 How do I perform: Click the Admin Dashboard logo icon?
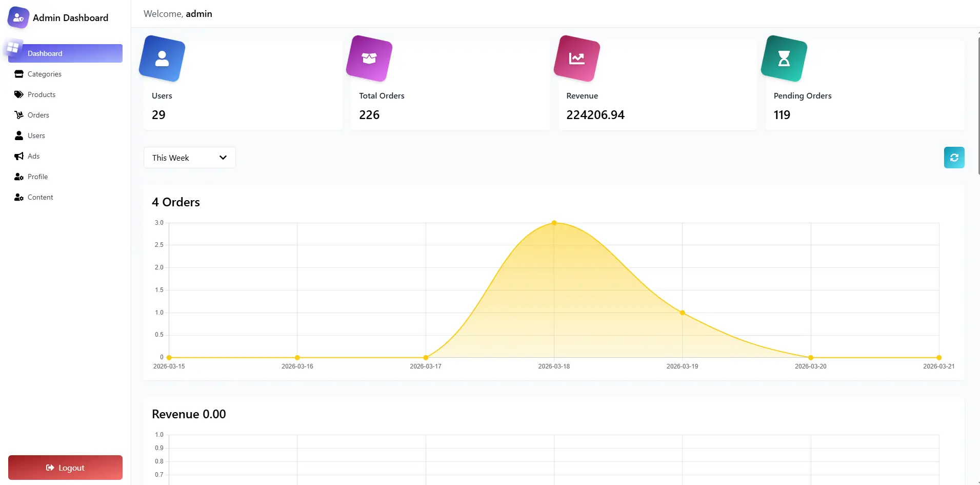point(18,17)
